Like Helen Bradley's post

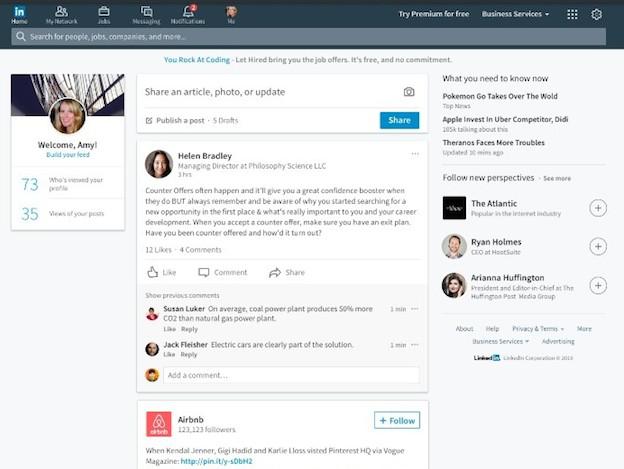point(161,272)
